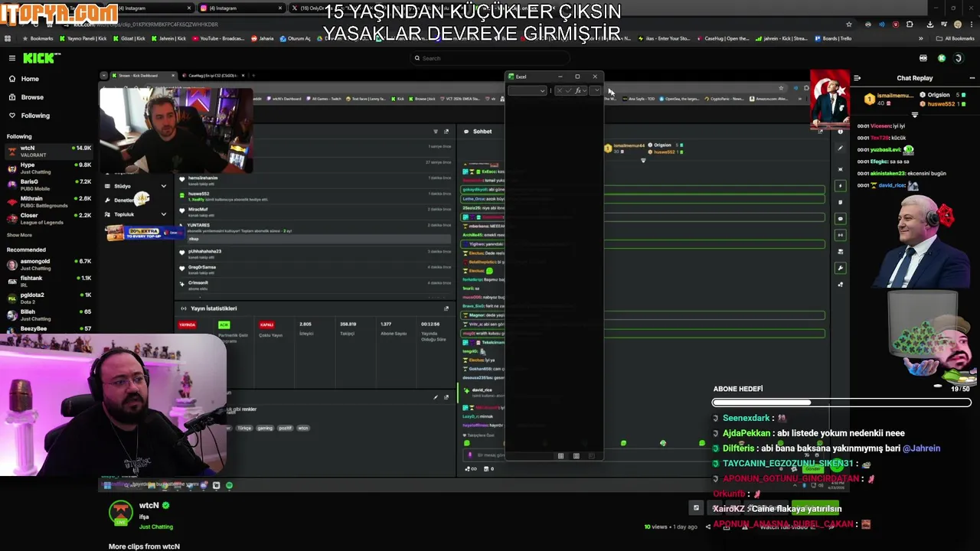Open Billeh recommended channel
The image size is (980, 551).
pos(49,315)
